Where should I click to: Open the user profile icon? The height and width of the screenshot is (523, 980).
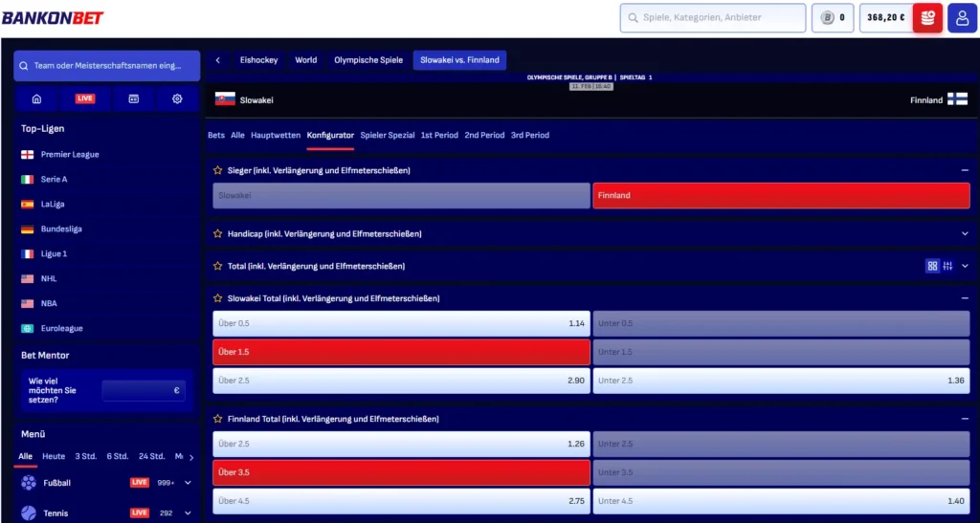(x=963, y=17)
